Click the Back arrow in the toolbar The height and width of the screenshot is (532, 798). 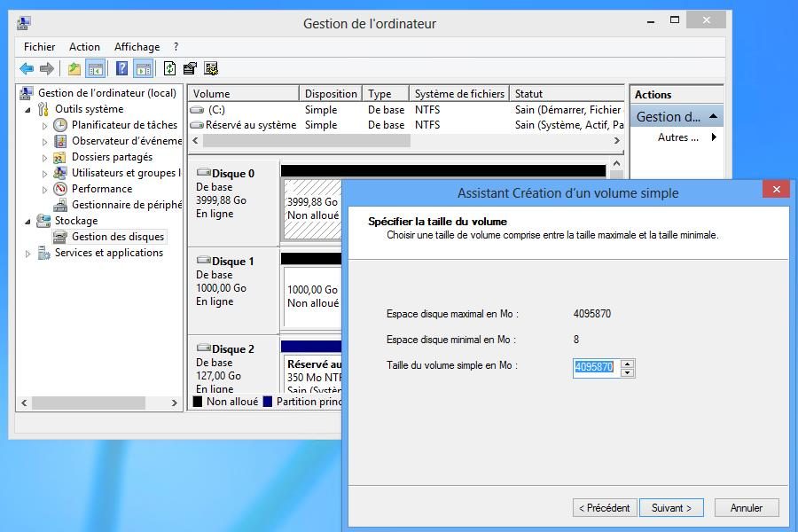click(27, 69)
